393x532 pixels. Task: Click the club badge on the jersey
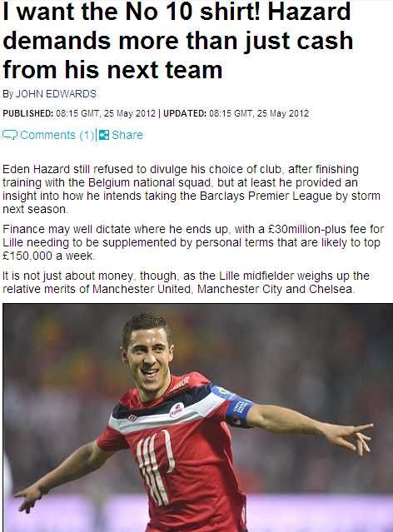[177, 410]
